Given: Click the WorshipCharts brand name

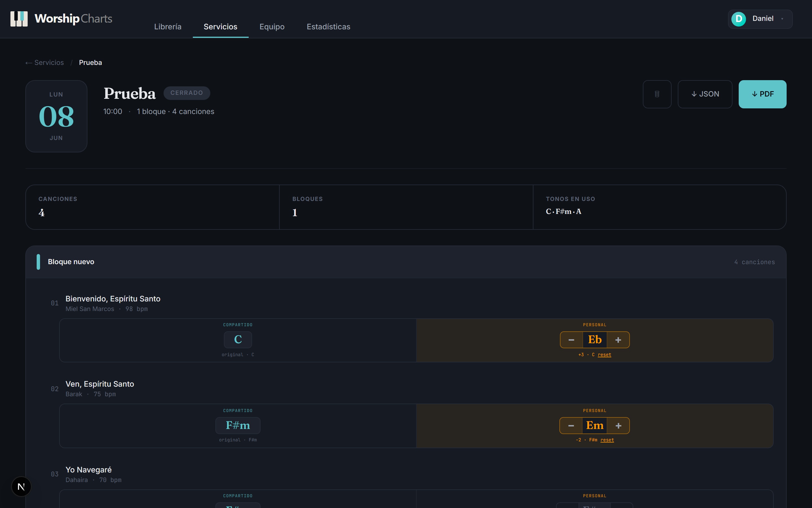Looking at the screenshot, I should pyautogui.click(x=74, y=19).
